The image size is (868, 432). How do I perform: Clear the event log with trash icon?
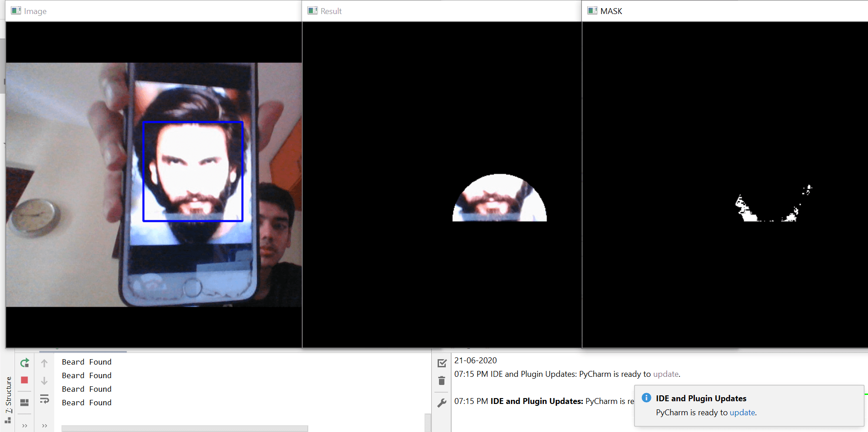(442, 381)
